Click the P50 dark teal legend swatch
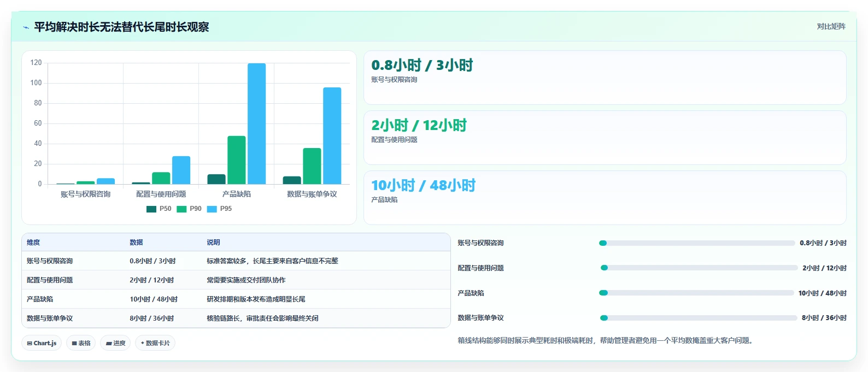 151,209
